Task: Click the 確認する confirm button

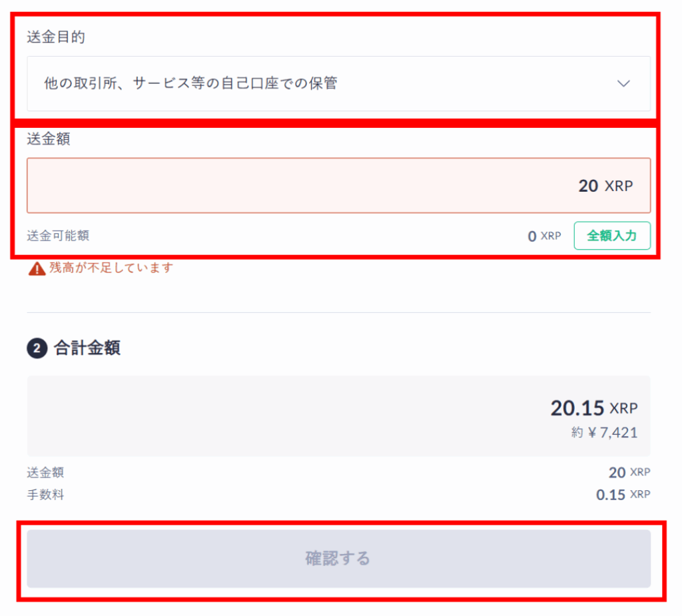Action: 338,559
